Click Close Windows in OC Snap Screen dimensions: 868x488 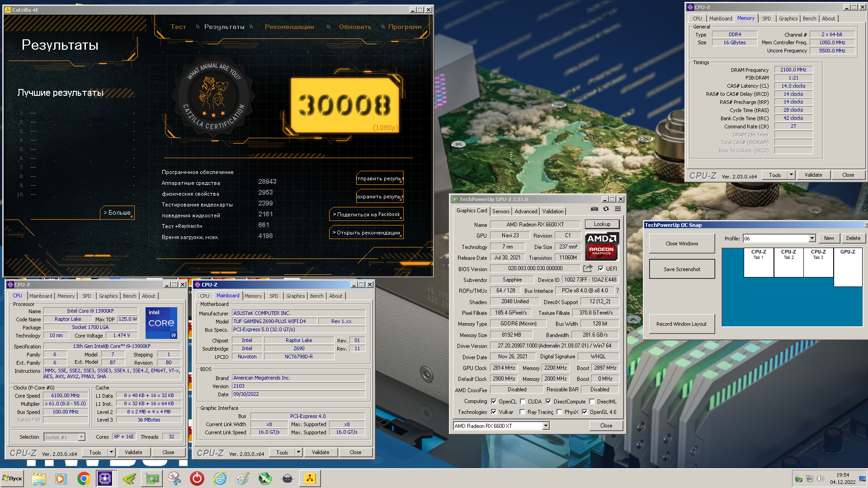(x=682, y=243)
